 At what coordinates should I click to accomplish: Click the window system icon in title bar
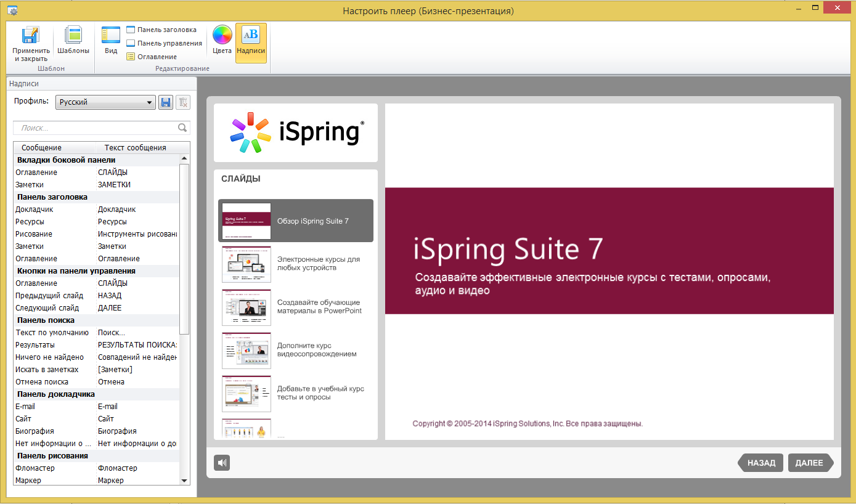tap(12, 10)
